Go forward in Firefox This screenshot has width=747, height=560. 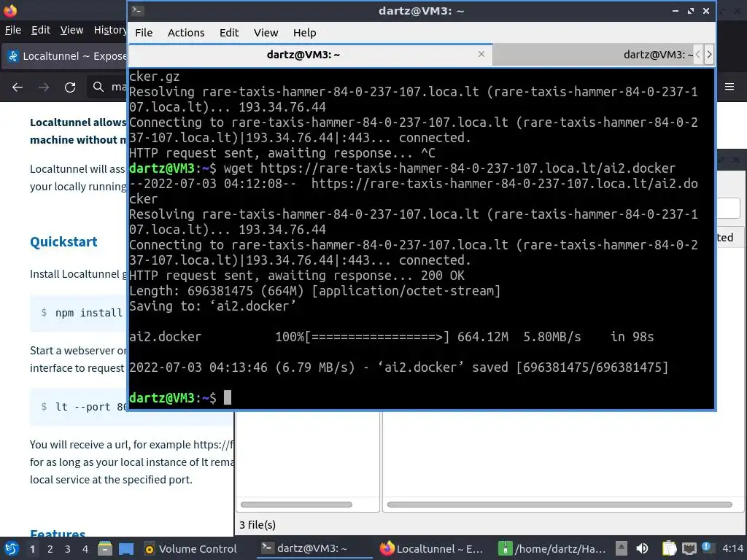click(x=44, y=87)
